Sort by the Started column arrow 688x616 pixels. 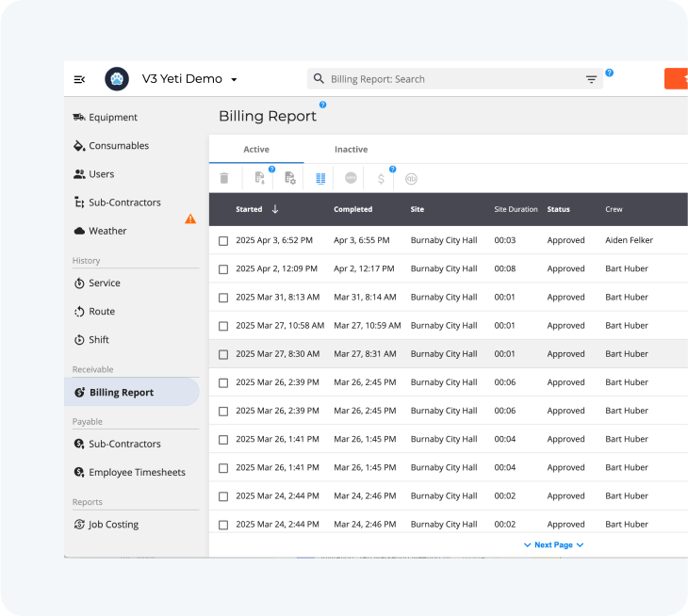(x=275, y=209)
